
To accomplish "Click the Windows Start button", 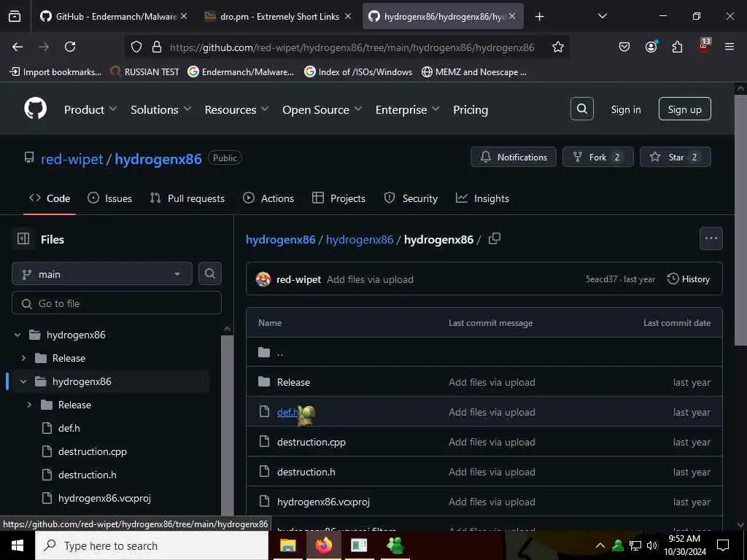I will tap(18, 545).
